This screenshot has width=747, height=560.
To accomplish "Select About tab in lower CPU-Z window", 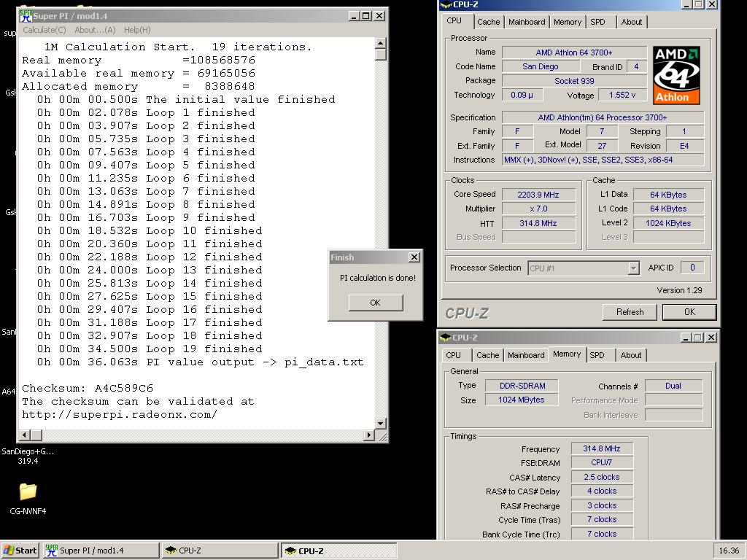I will pyautogui.click(x=631, y=355).
